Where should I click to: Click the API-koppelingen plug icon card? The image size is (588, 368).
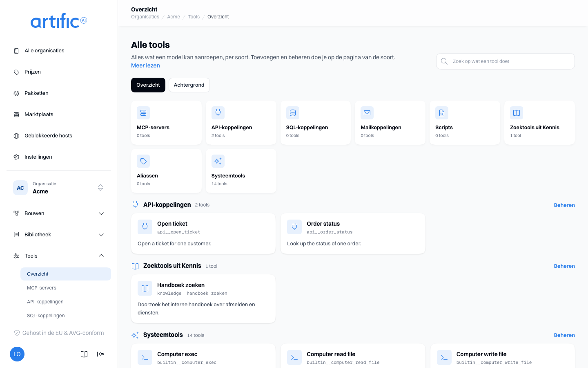218,113
